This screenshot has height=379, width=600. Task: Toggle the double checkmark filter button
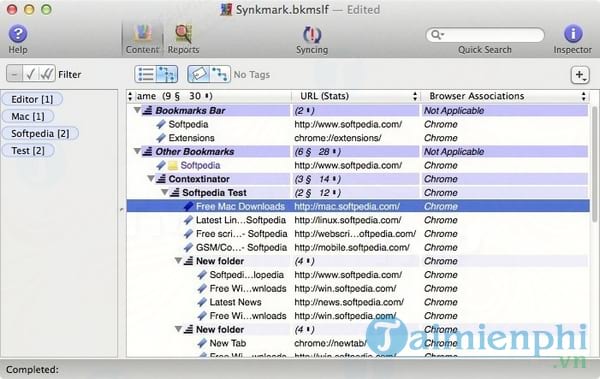pos(47,74)
